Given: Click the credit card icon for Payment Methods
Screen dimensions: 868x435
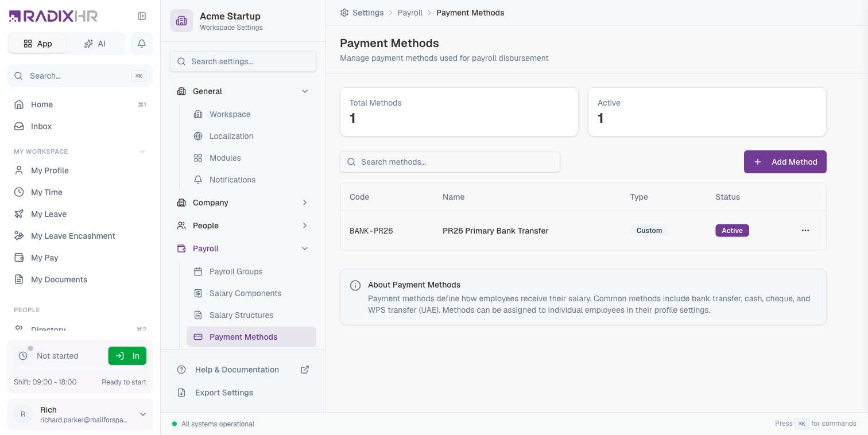Looking at the screenshot, I should click(198, 337).
